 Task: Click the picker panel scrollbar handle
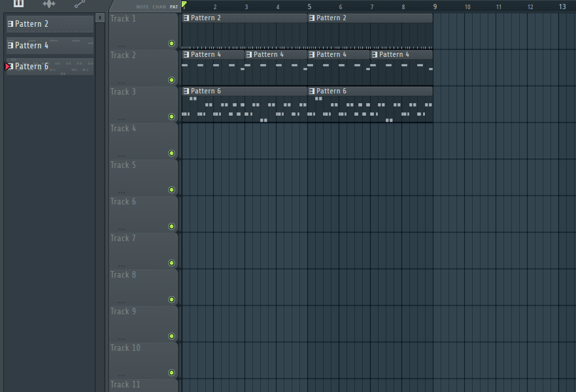pyautogui.click(x=100, y=18)
